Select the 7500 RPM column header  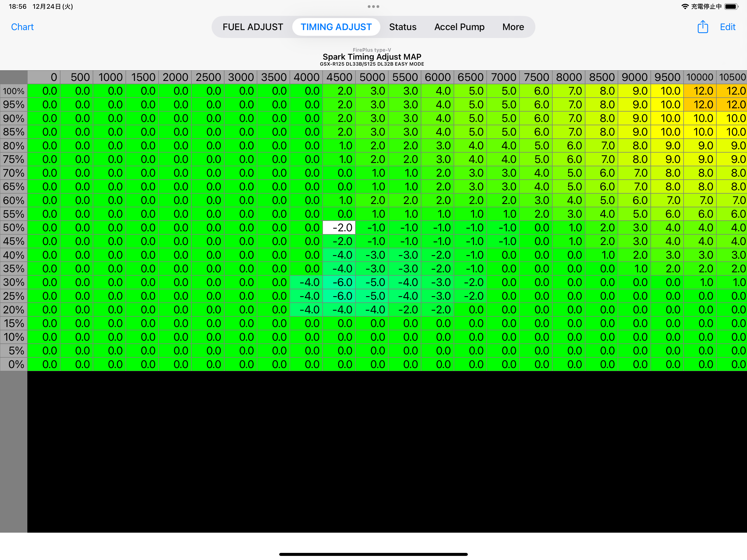(536, 77)
